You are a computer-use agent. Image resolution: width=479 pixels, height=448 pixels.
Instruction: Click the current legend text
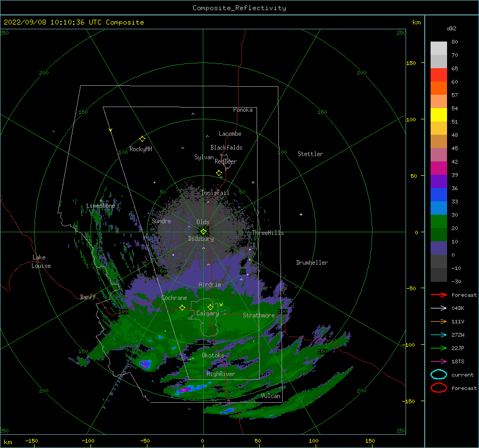click(x=463, y=374)
